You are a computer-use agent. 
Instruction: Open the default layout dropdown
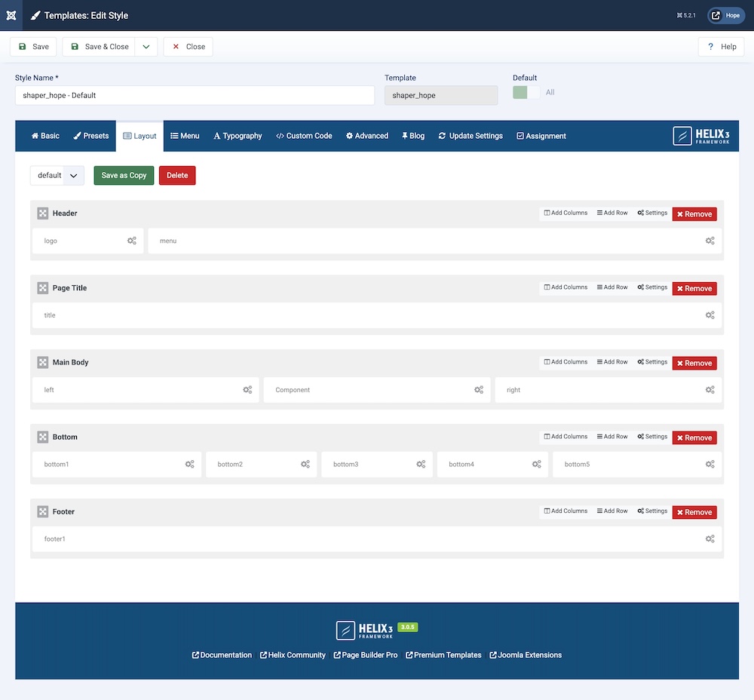click(x=57, y=175)
